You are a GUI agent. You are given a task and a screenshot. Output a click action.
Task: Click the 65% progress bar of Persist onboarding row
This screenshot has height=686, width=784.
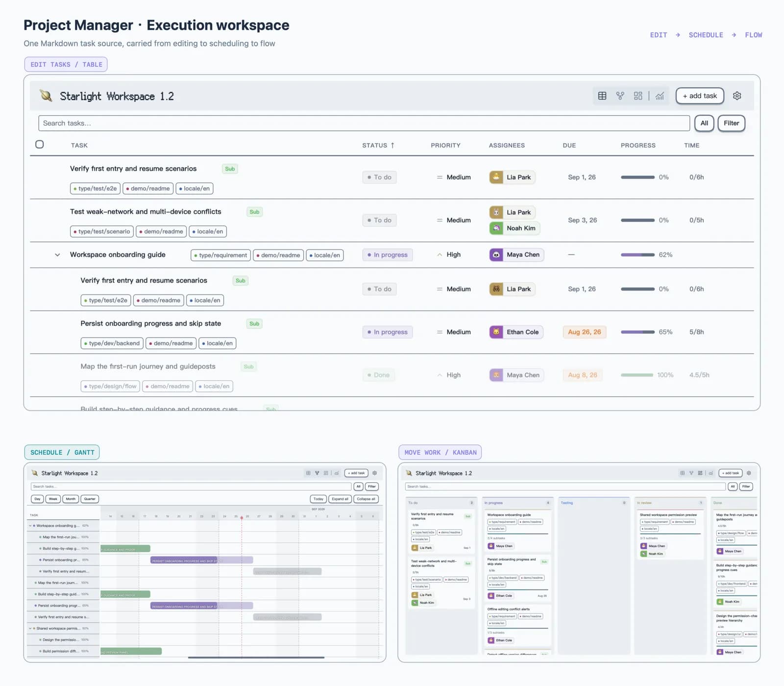click(x=637, y=332)
